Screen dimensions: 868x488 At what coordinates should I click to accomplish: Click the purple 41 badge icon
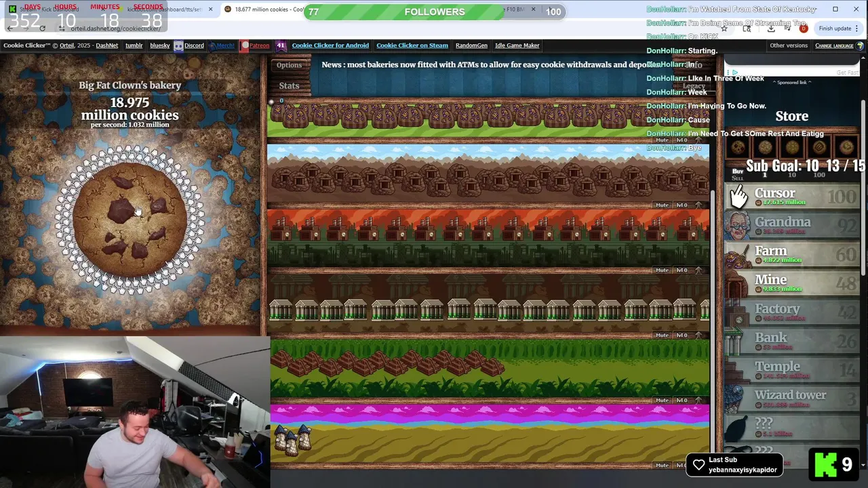[x=281, y=45]
